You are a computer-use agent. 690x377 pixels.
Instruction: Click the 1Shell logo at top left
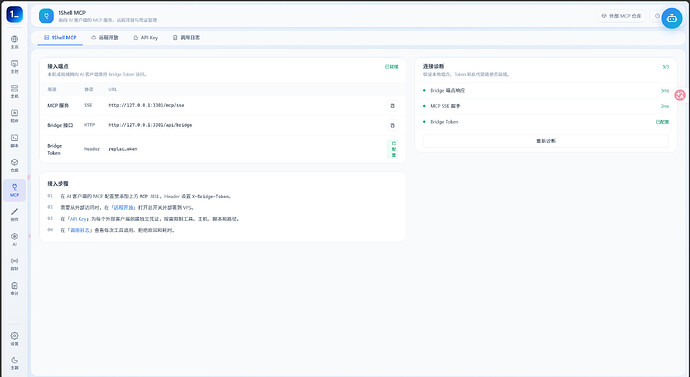(15, 15)
